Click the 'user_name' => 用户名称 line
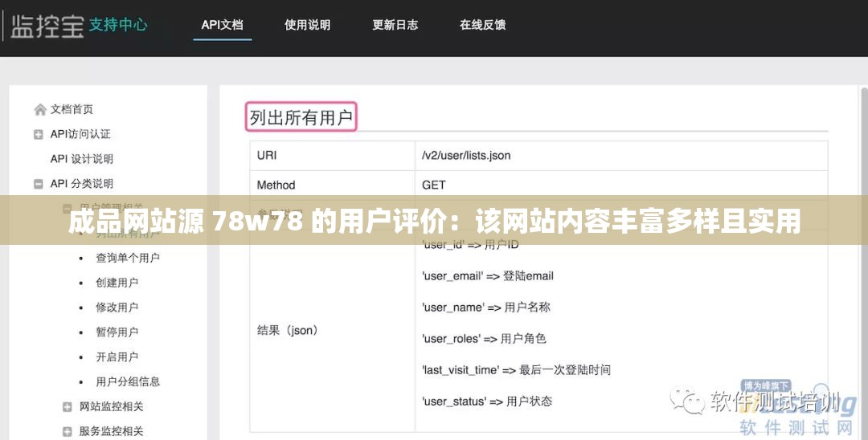868x440 pixels. (486, 308)
